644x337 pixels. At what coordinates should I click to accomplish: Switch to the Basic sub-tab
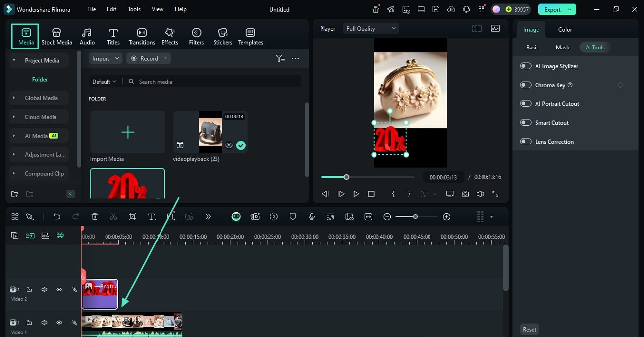[533, 47]
